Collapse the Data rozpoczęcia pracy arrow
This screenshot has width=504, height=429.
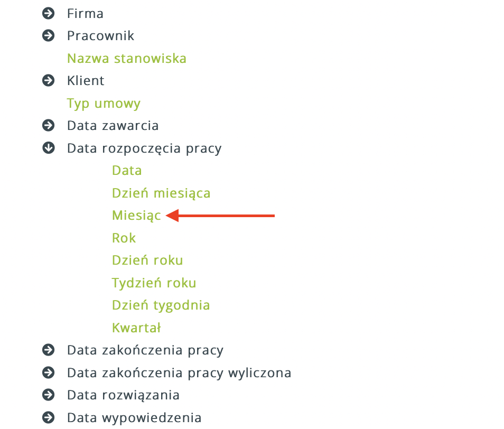point(48,148)
